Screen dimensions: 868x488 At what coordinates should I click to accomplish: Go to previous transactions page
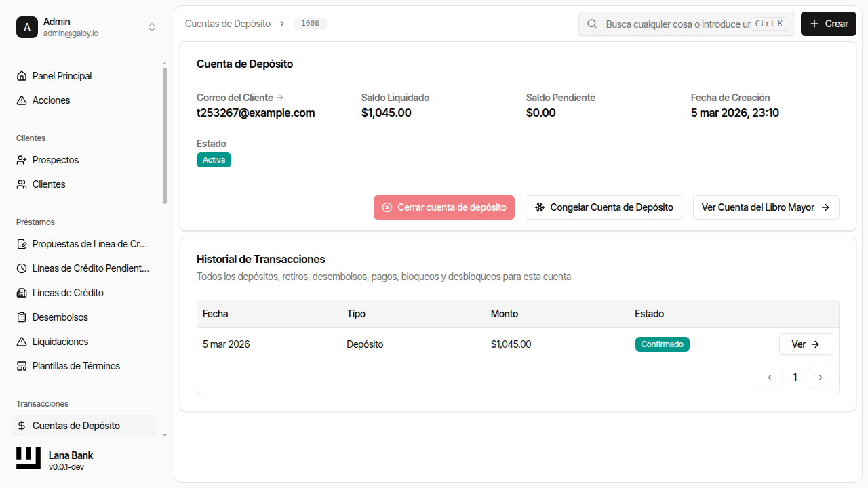(770, 378)
